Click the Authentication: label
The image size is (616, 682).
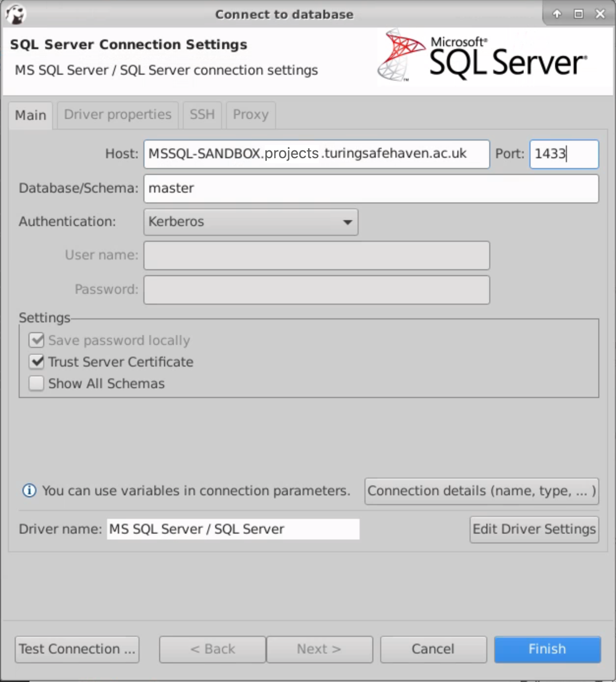tap(67, 222)
